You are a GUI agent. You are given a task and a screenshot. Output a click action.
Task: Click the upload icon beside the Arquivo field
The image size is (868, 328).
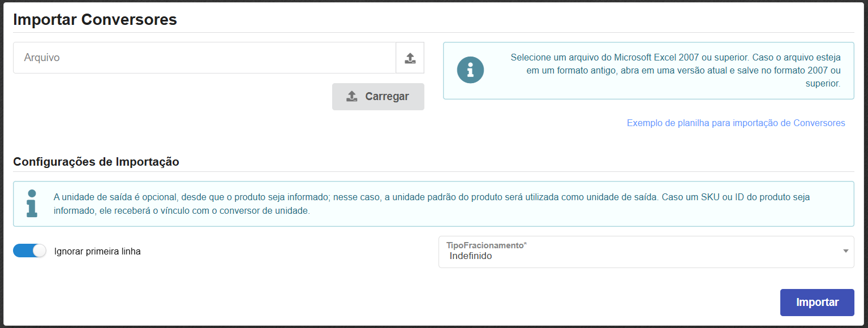[x=409, y=57]
